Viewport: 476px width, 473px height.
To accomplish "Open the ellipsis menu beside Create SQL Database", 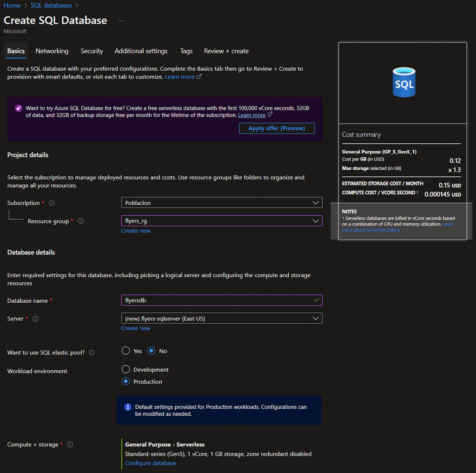I will (x=121, y=21).
